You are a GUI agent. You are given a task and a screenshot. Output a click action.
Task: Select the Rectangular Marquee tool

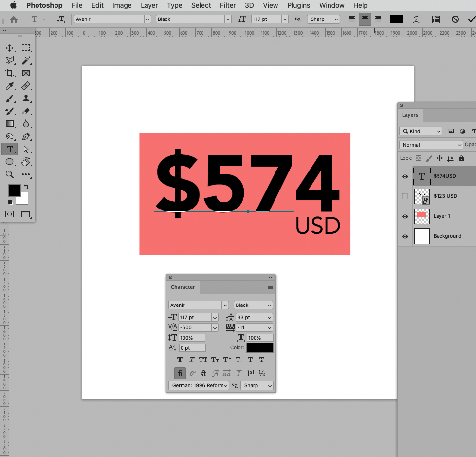click(x=26, y=48)
